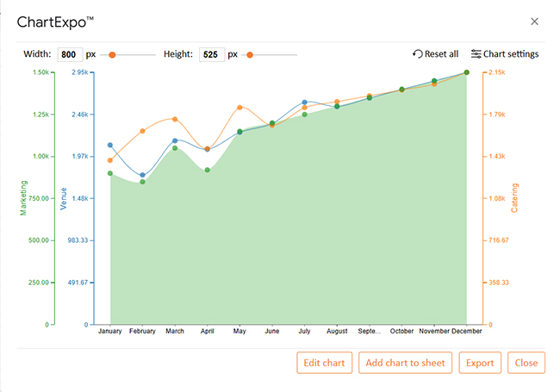Click Add chart to sheet button
The image size is (560, 392).
click(406, 363)
